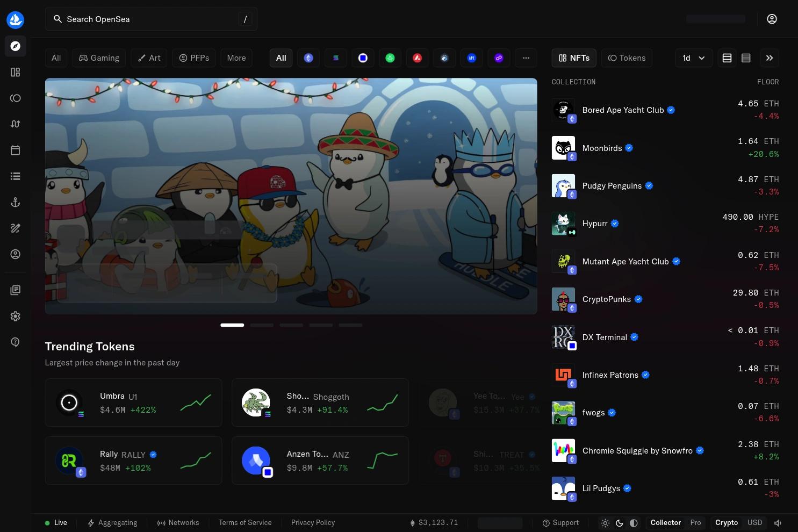Open the Drops calendar icon in sidebar
This screenshot has height=532, width=798.
pos(16,150)
